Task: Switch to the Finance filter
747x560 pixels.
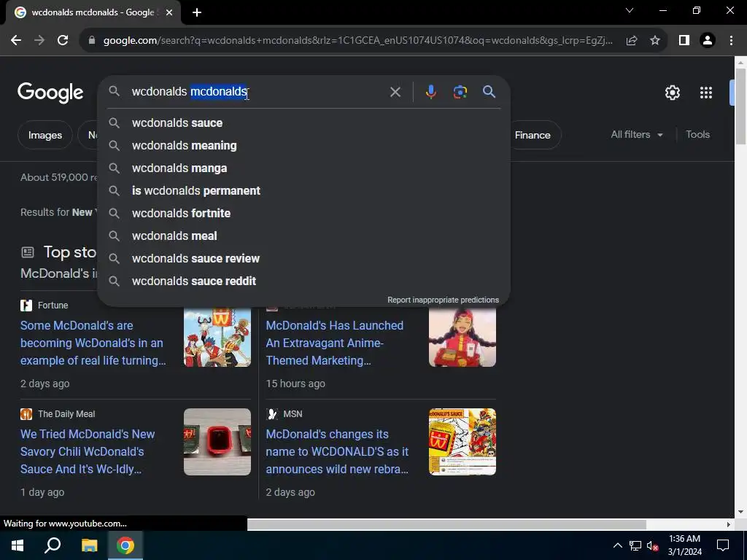Action: click(x=533, y=135)
